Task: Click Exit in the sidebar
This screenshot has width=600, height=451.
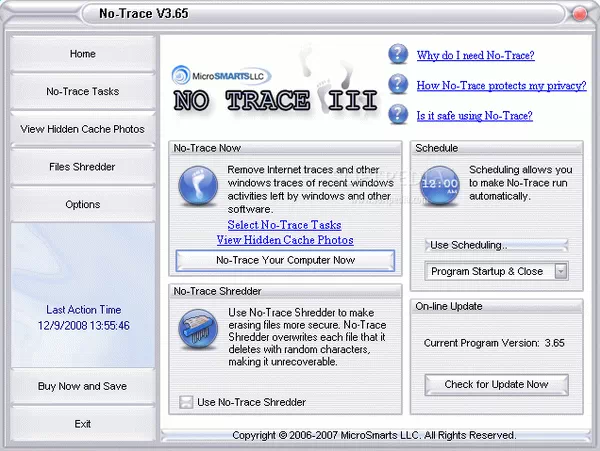Action: tap(83, 424)
